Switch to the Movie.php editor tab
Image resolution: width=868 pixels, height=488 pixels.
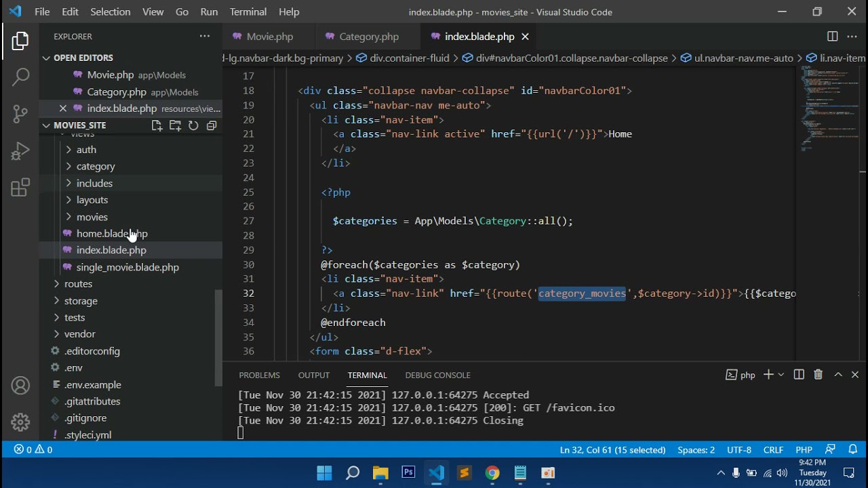tap(269, 37)
